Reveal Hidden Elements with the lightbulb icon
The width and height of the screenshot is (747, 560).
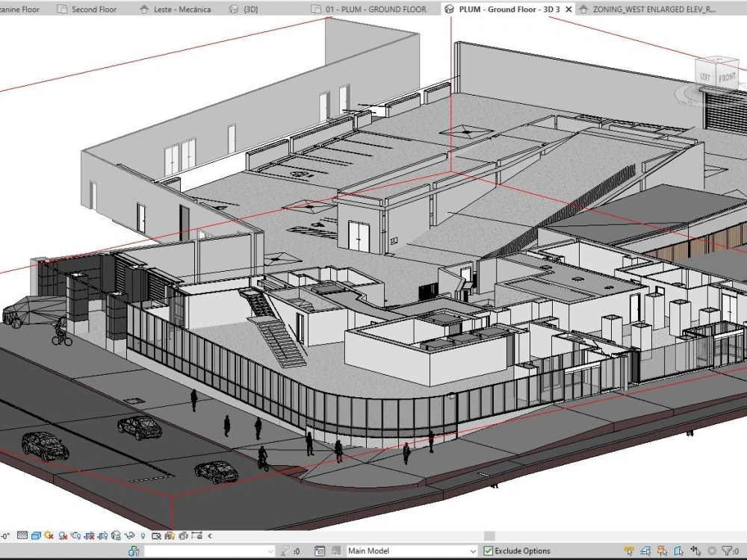click(x=142, y=535)
